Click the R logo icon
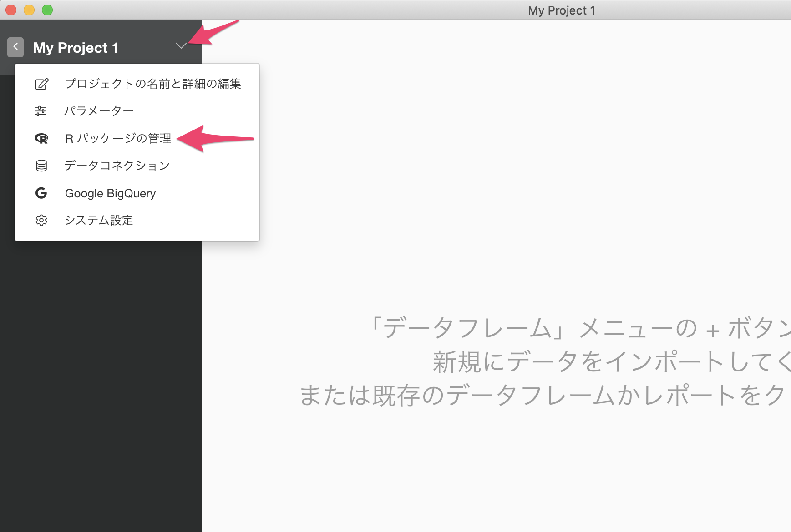This screenshot has height=532, width=791. pos(41,138)
